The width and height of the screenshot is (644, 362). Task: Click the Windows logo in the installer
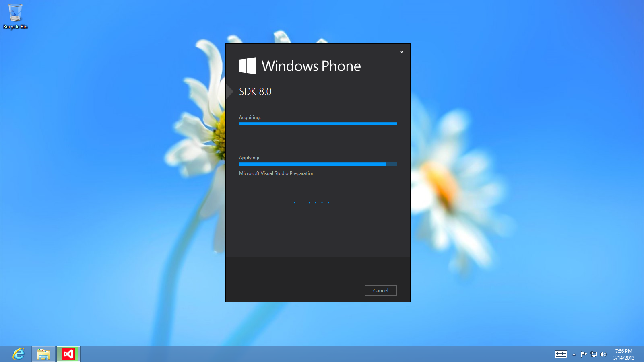[248, 66]
